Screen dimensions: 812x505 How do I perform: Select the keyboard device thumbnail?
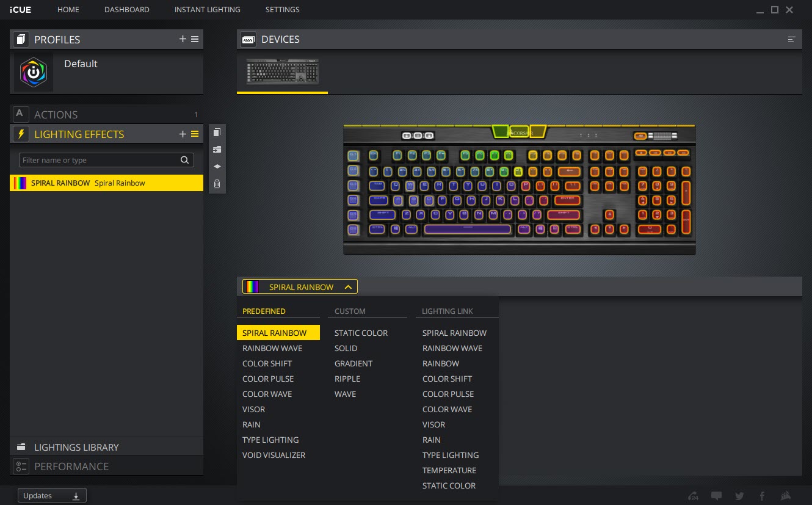coord(282,71)
